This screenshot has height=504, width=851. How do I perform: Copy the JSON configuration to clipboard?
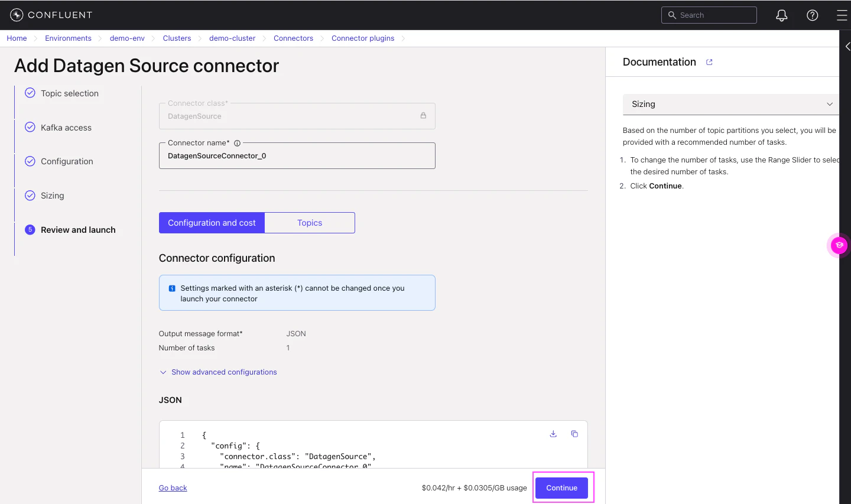[x=574, y=434]
